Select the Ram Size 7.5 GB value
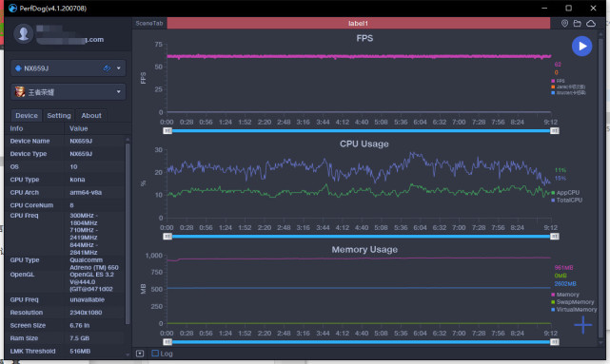The width and height of the screenshot is (610, 364). pyautogui.click(x=79, y=338)
